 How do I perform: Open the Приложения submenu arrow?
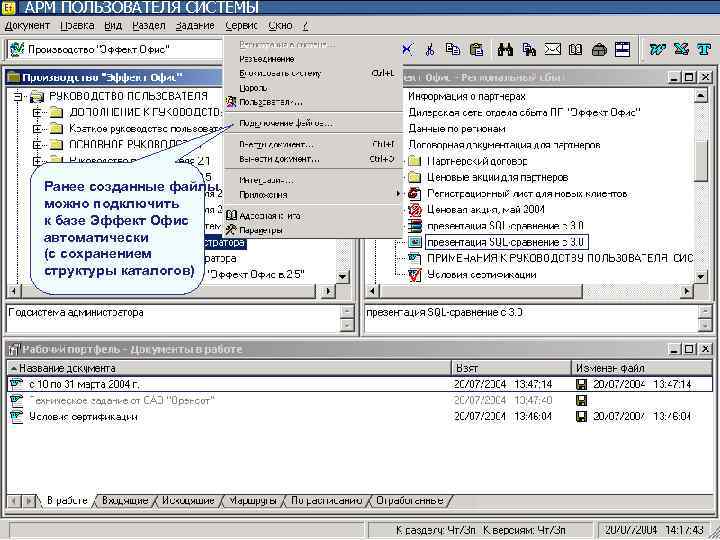tap(398, 195)
